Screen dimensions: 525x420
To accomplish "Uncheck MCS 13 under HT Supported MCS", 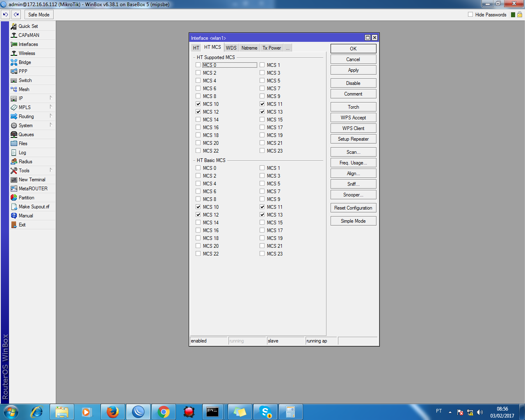I will 262,112.
